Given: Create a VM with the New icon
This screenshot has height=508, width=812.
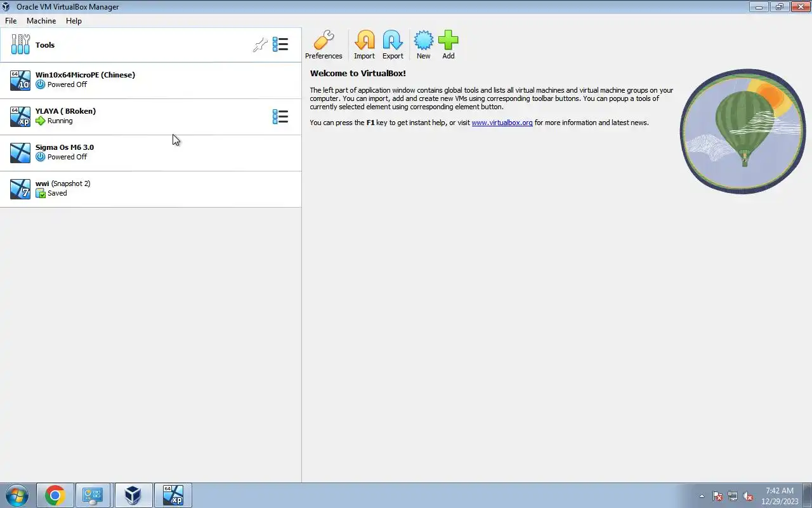Looking at the screenshot, I should point(424,41).
